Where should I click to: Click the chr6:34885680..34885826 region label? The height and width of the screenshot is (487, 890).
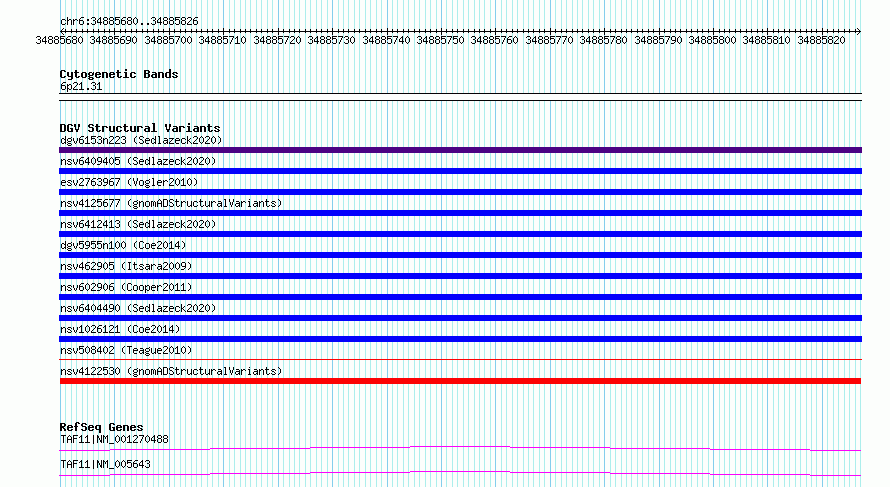(129, 22)
